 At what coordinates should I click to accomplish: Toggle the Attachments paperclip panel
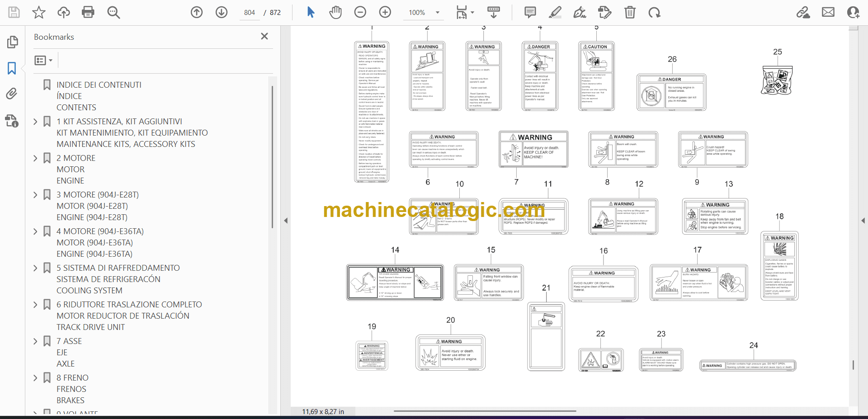point(12,94)
